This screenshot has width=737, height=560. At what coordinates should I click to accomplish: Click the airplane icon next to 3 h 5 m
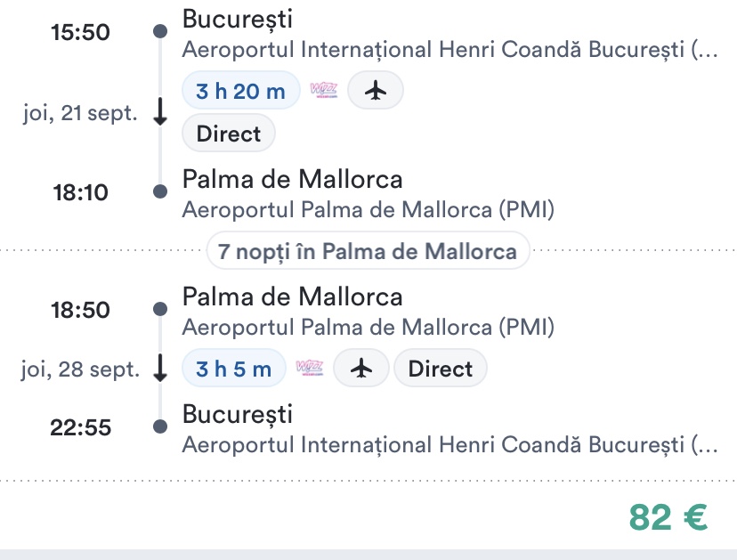click(x=360, y=369)
